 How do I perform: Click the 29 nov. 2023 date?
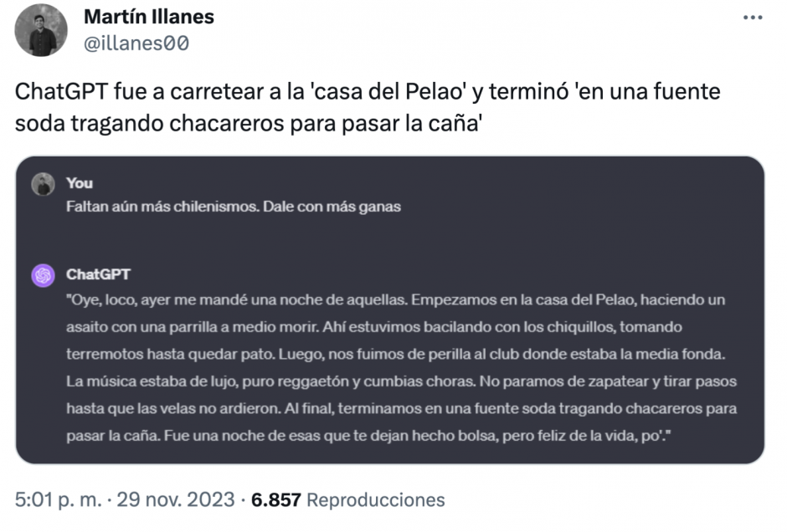(x=174, y=499)
